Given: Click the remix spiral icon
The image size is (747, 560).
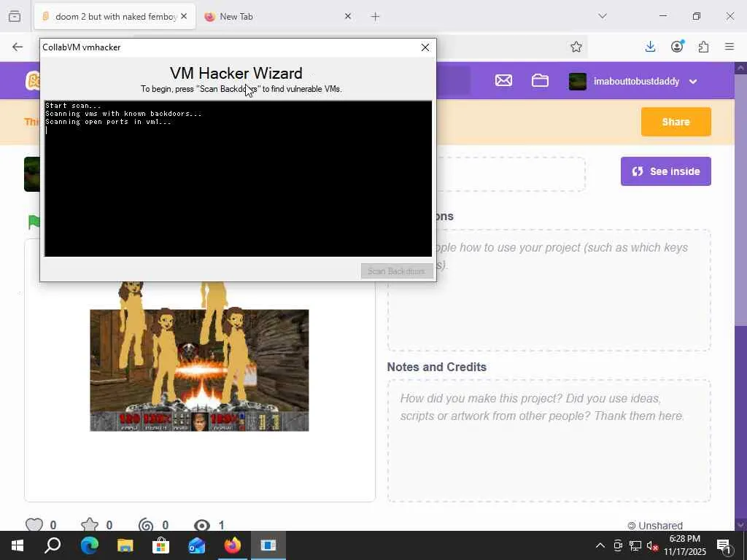Looking at the screenshot, I should coord(146,525).
